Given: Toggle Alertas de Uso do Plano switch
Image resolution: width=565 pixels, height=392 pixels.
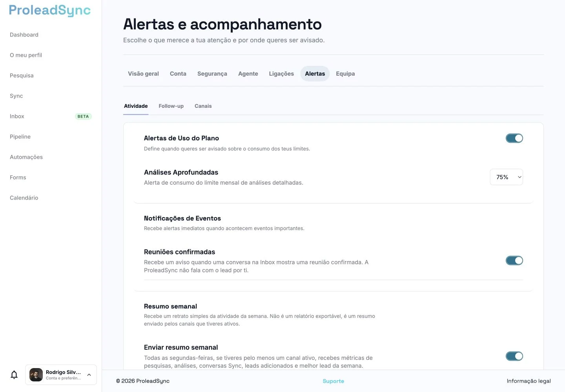Looking at the screenshot, I should 514,138.
